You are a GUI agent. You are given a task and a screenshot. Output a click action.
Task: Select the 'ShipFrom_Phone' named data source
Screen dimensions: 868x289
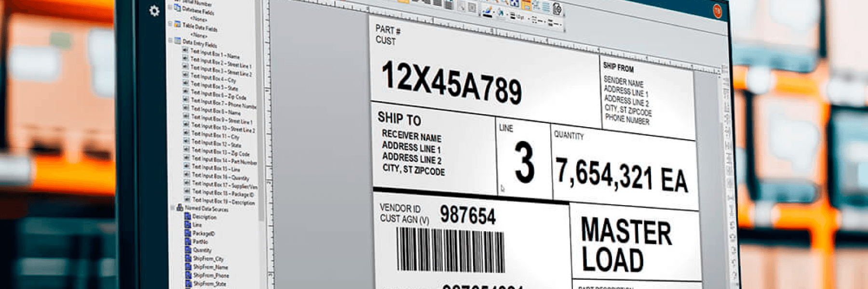211,275
